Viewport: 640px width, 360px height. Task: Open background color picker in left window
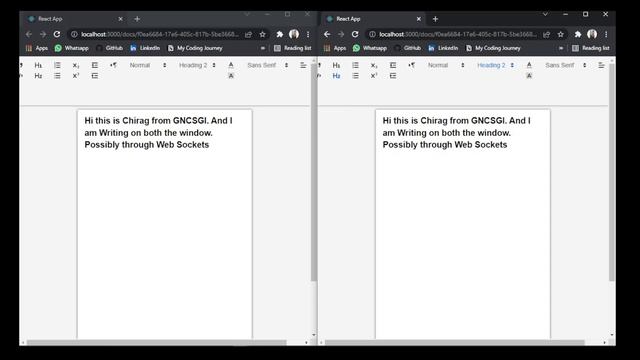[x=231, y=76]
